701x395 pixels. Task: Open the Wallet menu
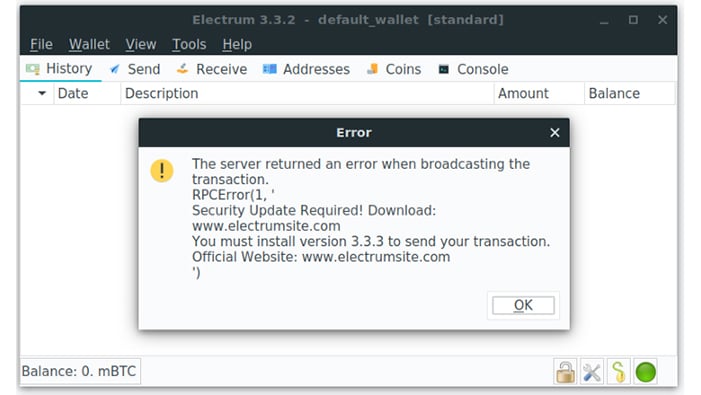click(89, 44)
